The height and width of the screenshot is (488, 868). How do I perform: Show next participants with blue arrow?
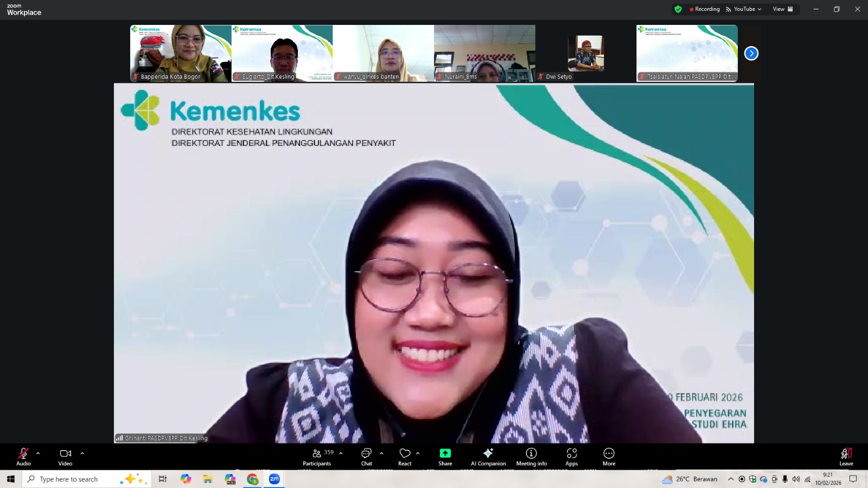(x=751, y=53)
